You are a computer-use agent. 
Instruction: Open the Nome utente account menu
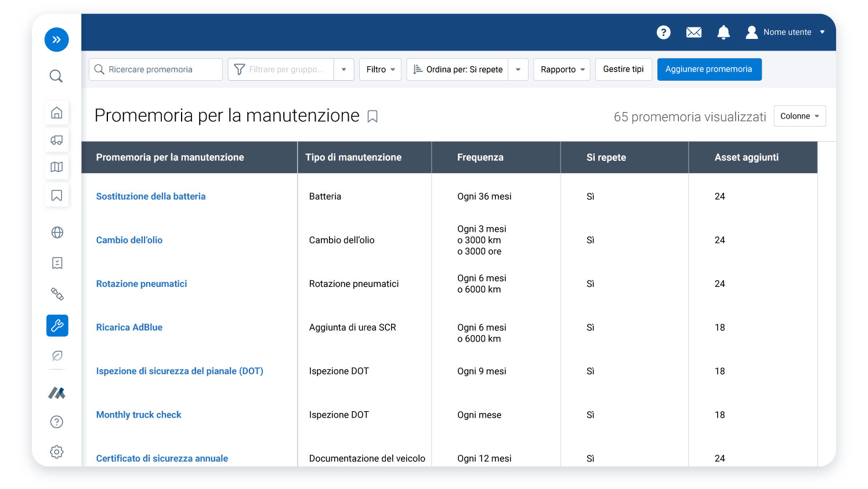point(787,33)
